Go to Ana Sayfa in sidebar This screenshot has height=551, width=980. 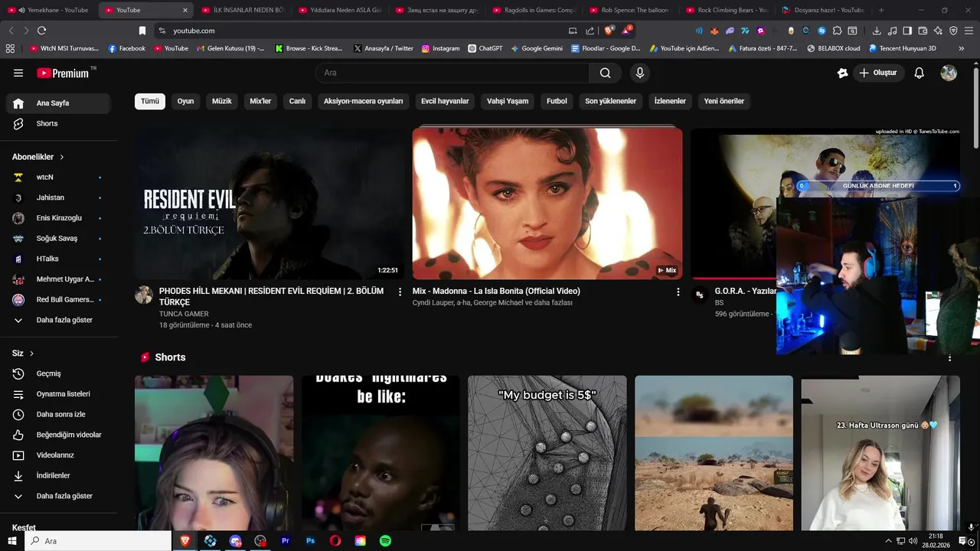click(x=60, y=103)
